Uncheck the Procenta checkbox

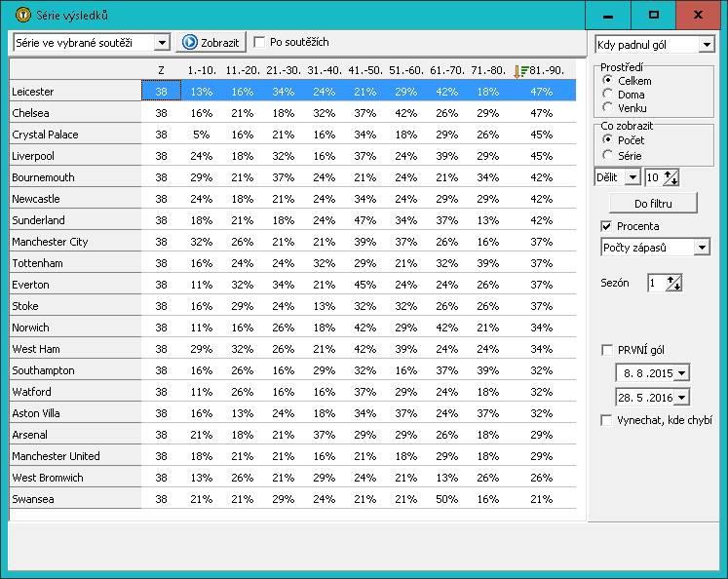coord(606,226)
